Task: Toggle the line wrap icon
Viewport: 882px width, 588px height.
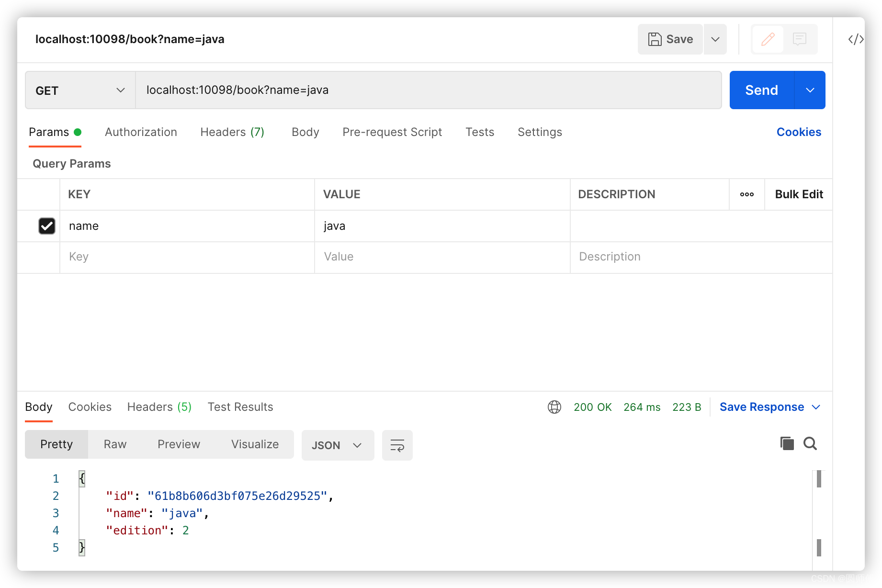Action: [x=397, y=445]
